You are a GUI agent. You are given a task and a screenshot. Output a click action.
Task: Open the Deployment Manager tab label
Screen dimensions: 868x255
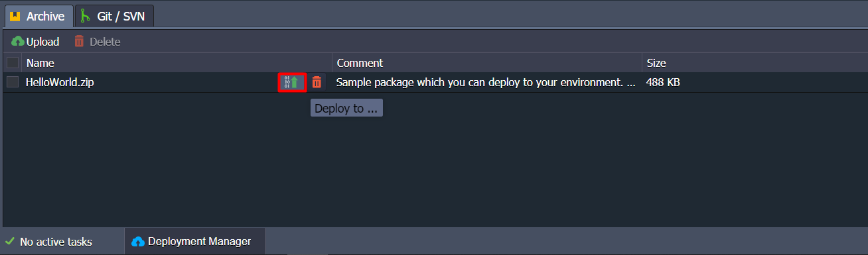coord(199,242)
